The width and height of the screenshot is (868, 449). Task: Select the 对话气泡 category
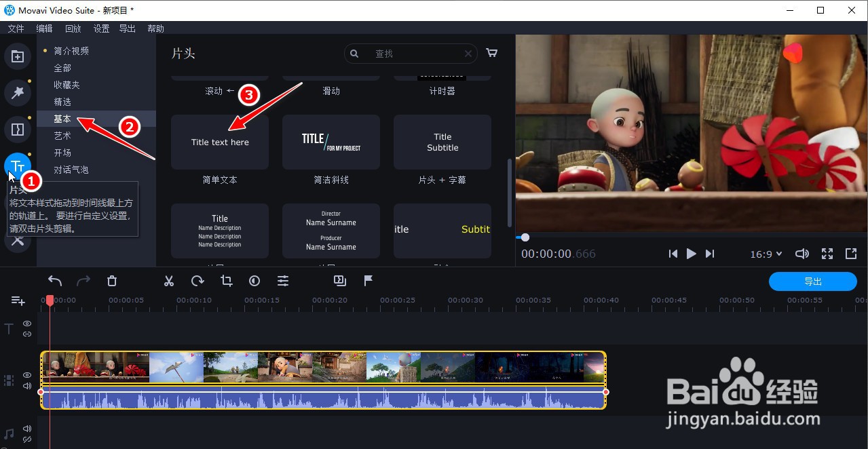point(71,170)
